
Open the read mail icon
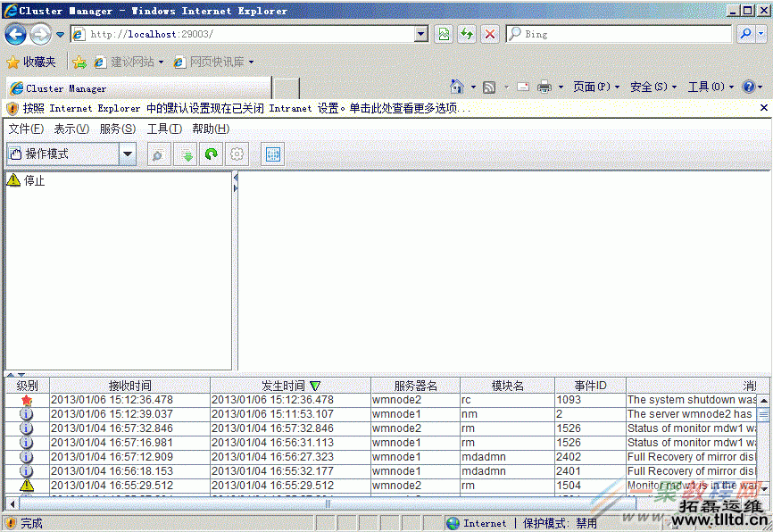[522, 87]
